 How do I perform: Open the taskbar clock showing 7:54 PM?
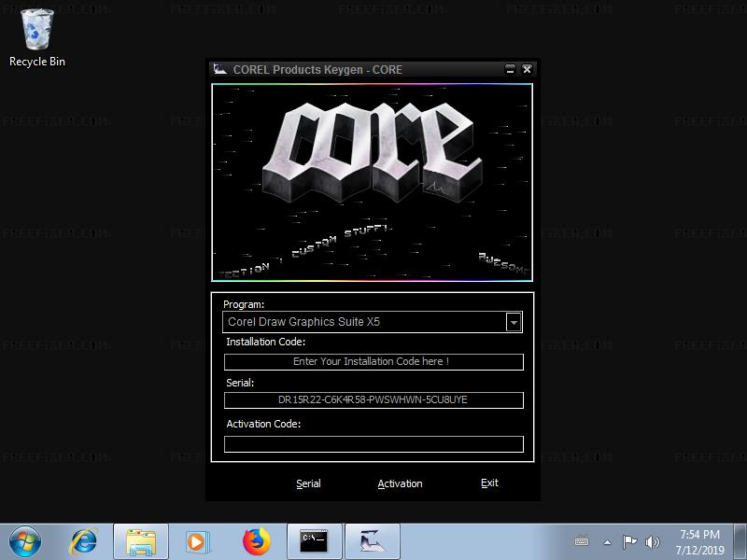[x=699, y=542]
